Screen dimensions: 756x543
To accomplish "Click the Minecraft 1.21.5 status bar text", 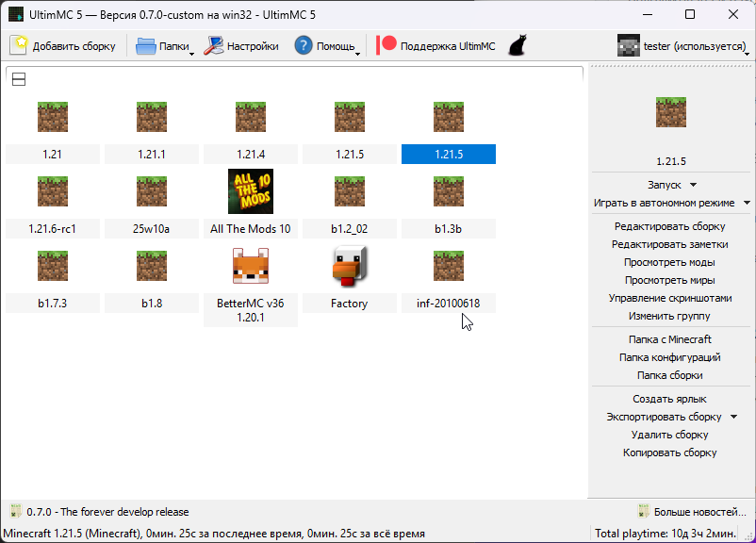I will point(214,534).
